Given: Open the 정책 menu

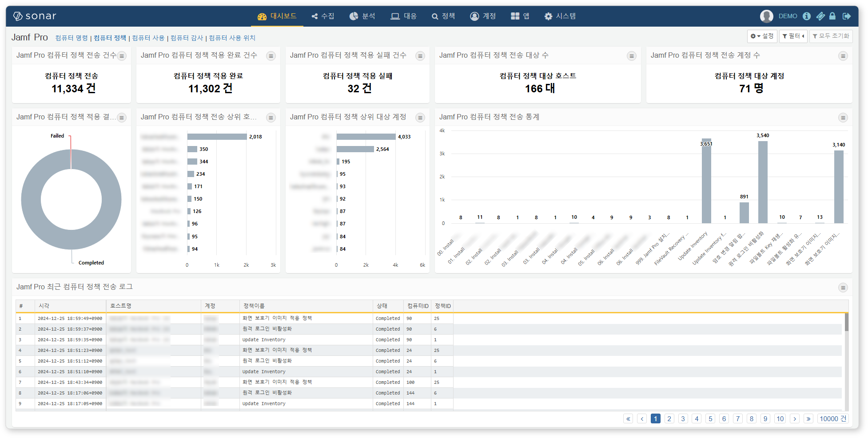Looking at the screenshot, I should tap(443, 16).
